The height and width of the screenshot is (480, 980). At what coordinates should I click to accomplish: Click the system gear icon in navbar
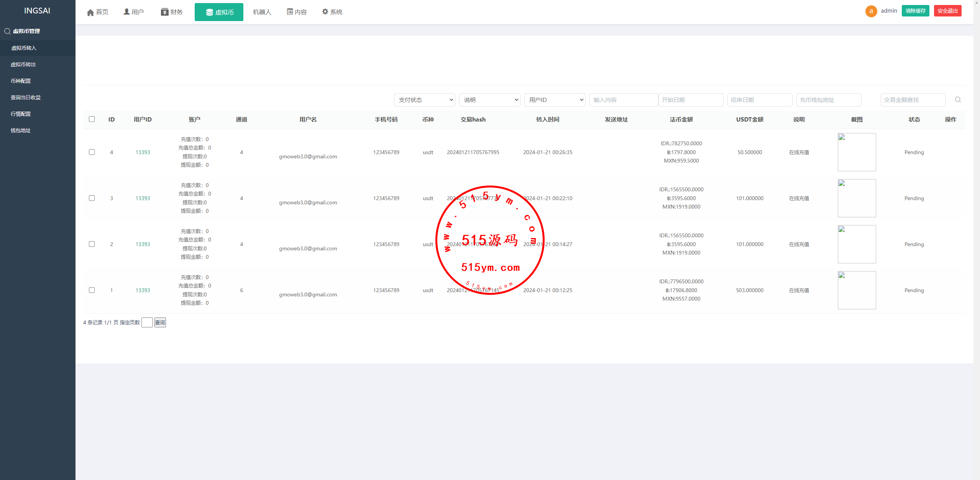point(325,12)
